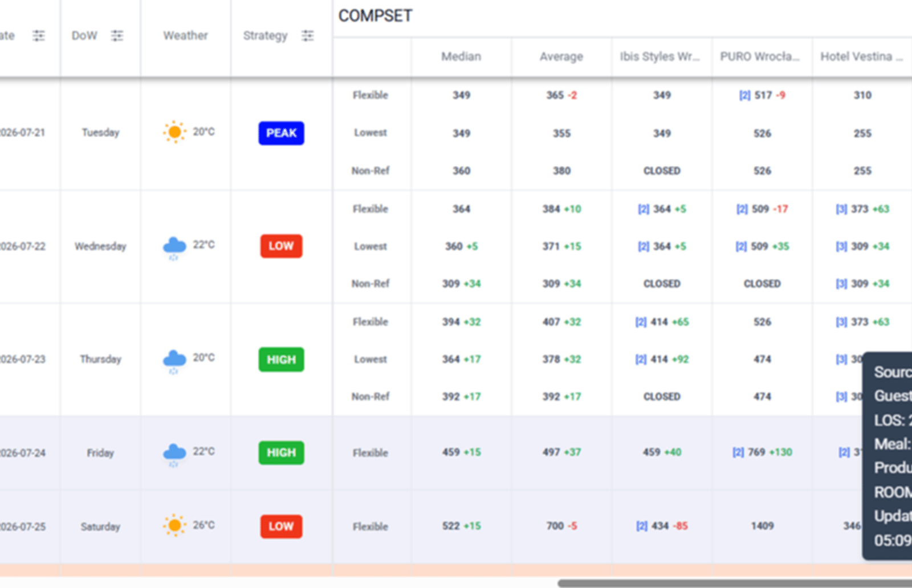Viewport: 912px width, 588px height.
Task: Click the 1409 PURO Saturday rate
Action: tap(762, 526)
